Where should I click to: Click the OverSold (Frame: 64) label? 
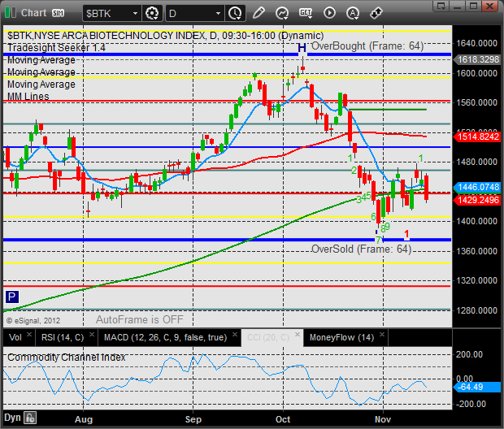coord(362,249)
